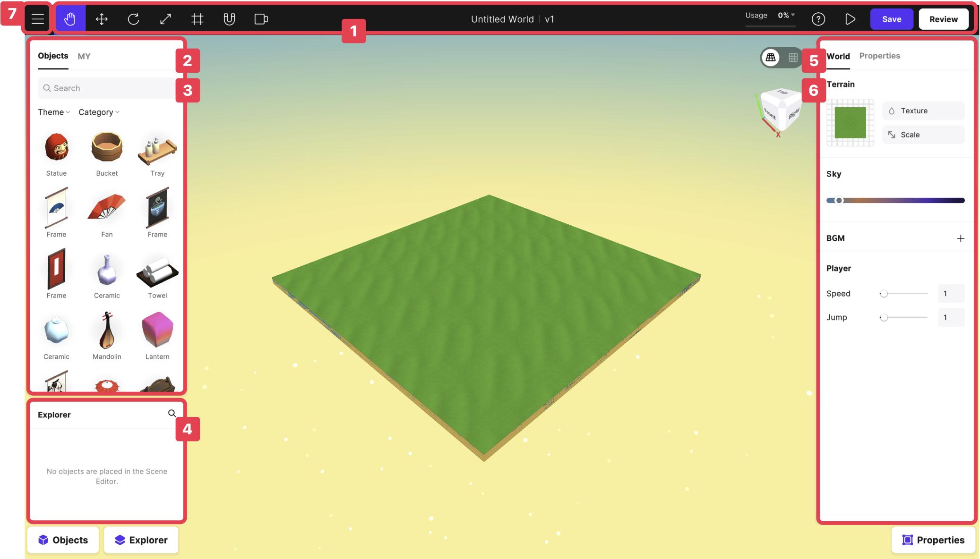Click the BGM add (+) button
980x559 pixels.
[961, 238]
